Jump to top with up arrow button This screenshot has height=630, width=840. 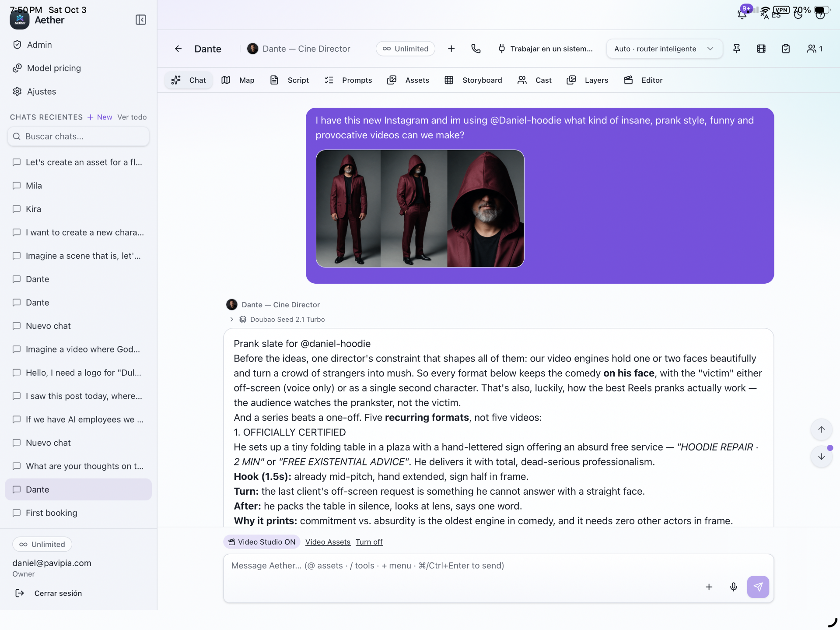click(821, 429)
